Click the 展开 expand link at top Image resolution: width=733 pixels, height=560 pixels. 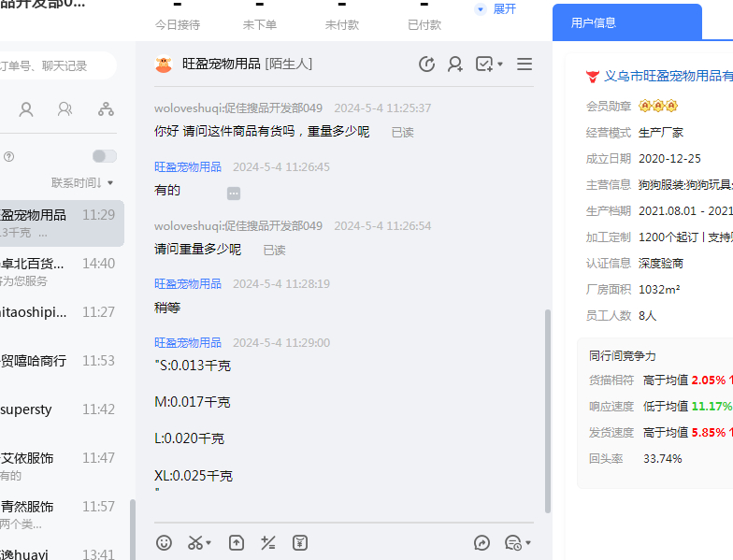coord(496,9)
